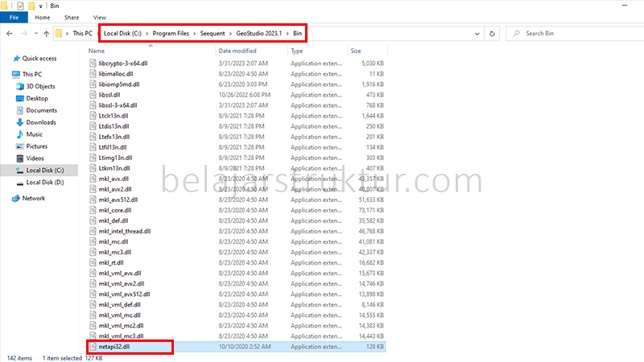Click the mkl_vml_mc2.dll file name
This screenshot has width=644, height=362.
pyautogui.click(x=122, y=326)
